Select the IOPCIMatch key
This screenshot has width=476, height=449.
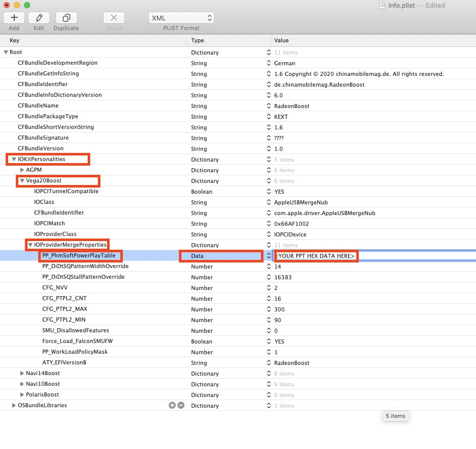49,223
